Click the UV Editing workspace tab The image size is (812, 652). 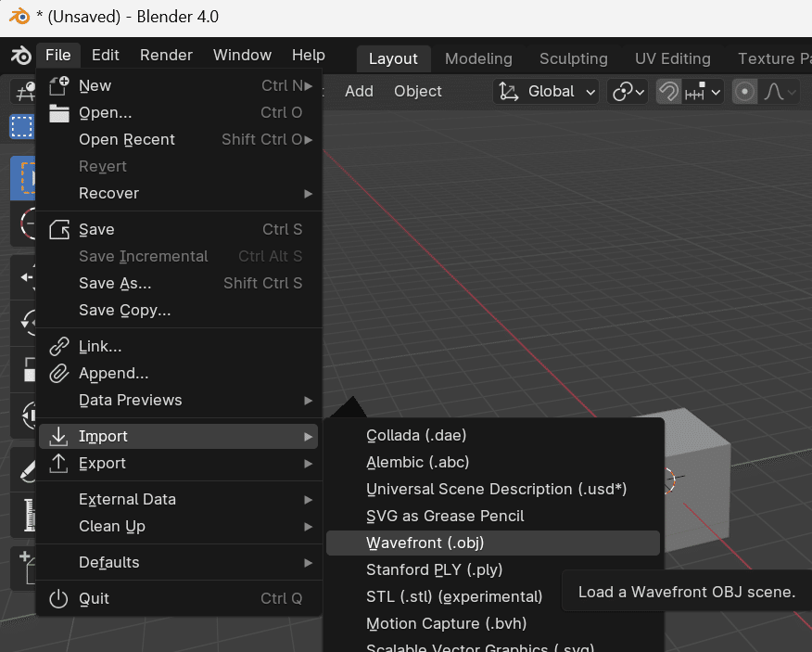click(672, 58)
